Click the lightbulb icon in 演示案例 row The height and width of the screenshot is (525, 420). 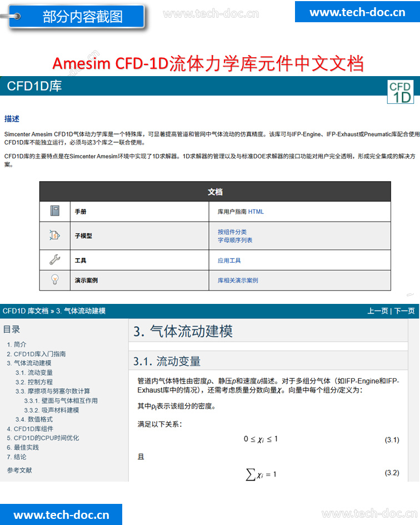pyautogui.click(x=55, y=279)
